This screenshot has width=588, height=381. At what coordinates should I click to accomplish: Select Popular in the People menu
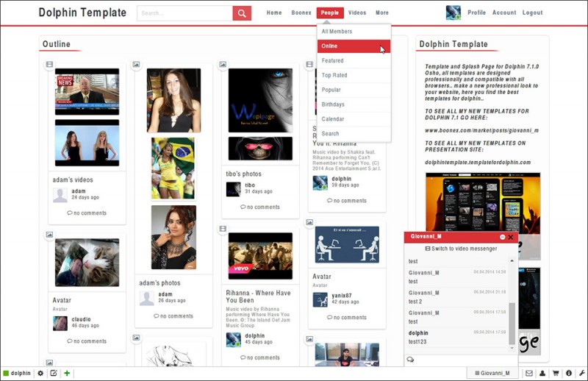tap(354, 90)
